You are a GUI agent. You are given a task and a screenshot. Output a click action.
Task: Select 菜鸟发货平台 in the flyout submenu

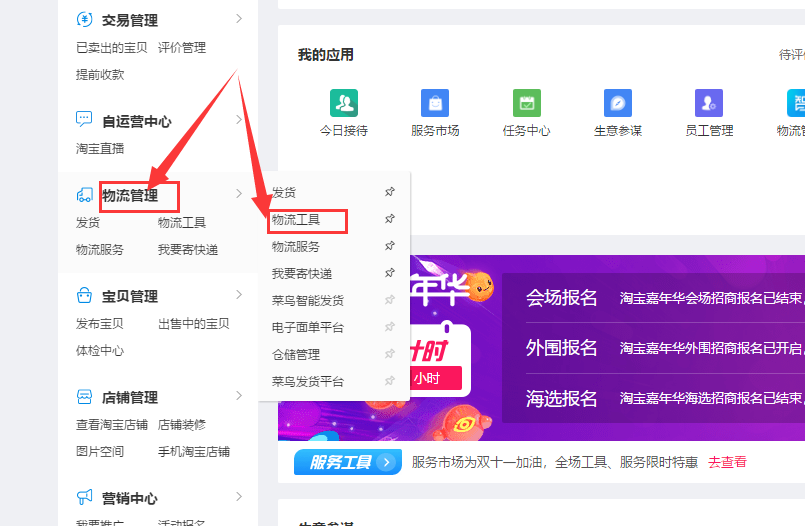point(308,382)
